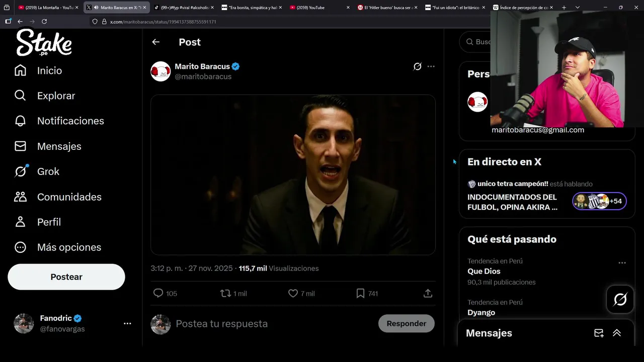Screen dimensions: 644x362
Task: Click the tracking protection shield icon
Action: coord(95,22)
